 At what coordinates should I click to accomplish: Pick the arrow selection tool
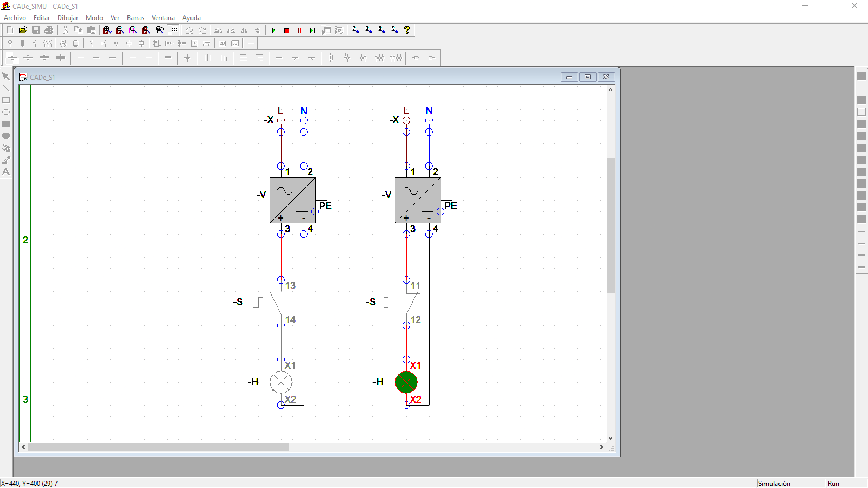pos(6,76)
